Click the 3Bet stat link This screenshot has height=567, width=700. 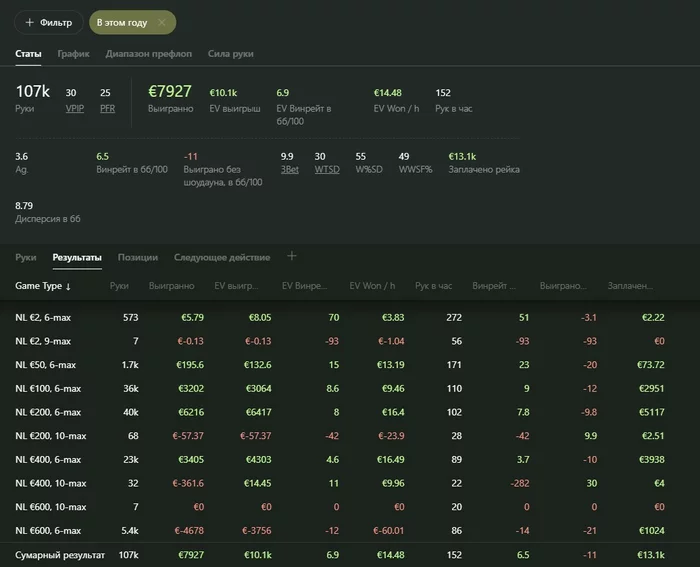(288, 170)
